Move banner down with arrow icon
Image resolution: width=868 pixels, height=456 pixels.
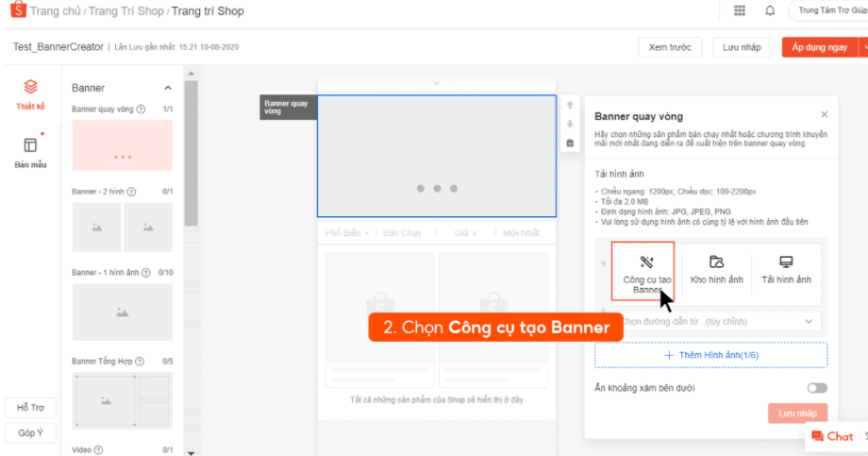point(570,125)
